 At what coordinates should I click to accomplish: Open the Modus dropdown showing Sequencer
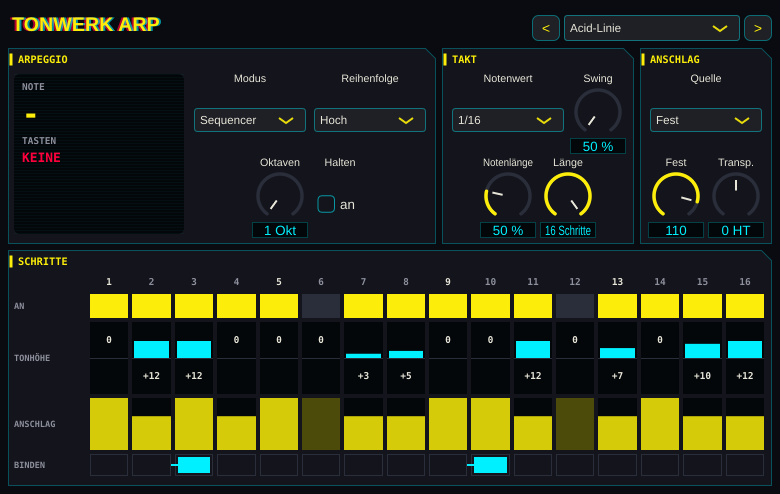tap(250, 120)
